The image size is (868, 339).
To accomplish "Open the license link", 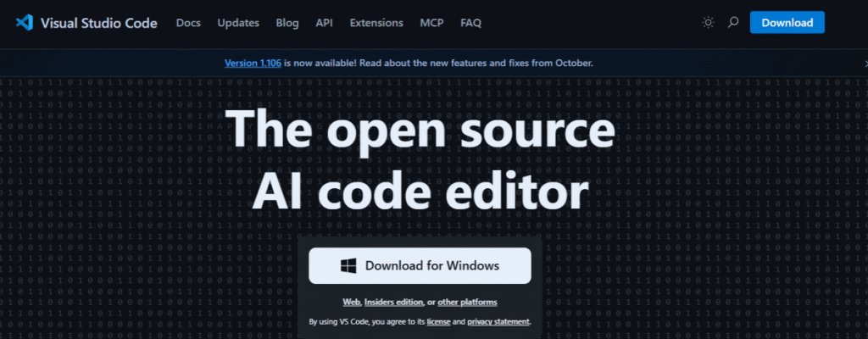I will point(438,321).
